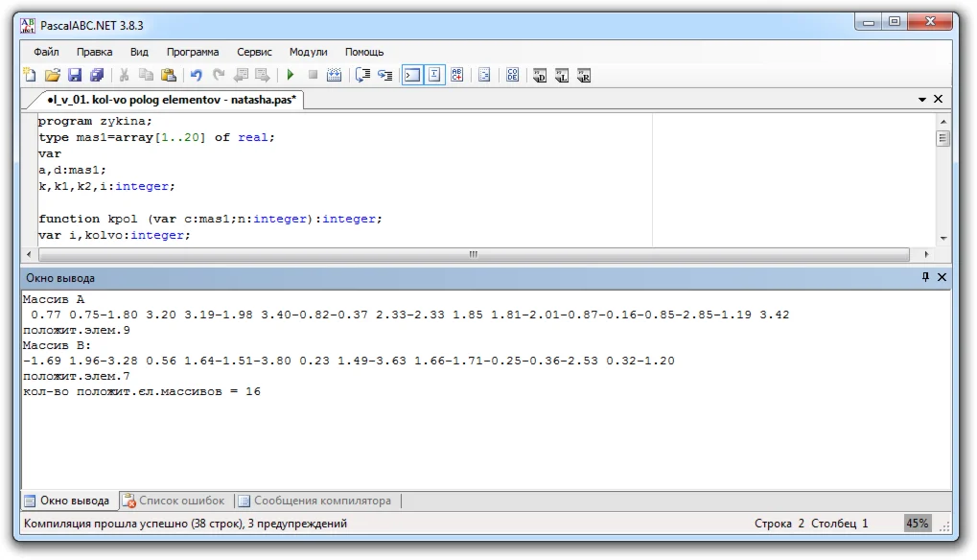
Task: Click the horizontal scrollbar thumb in the editor
Action: coord(473,254)
